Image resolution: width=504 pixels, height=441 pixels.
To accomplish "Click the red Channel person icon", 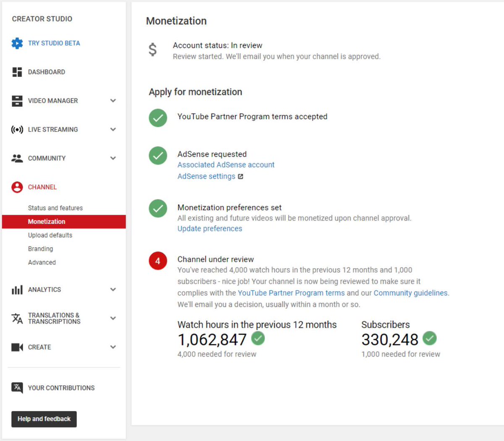I will pyautogui.click(x=17, y=187).
